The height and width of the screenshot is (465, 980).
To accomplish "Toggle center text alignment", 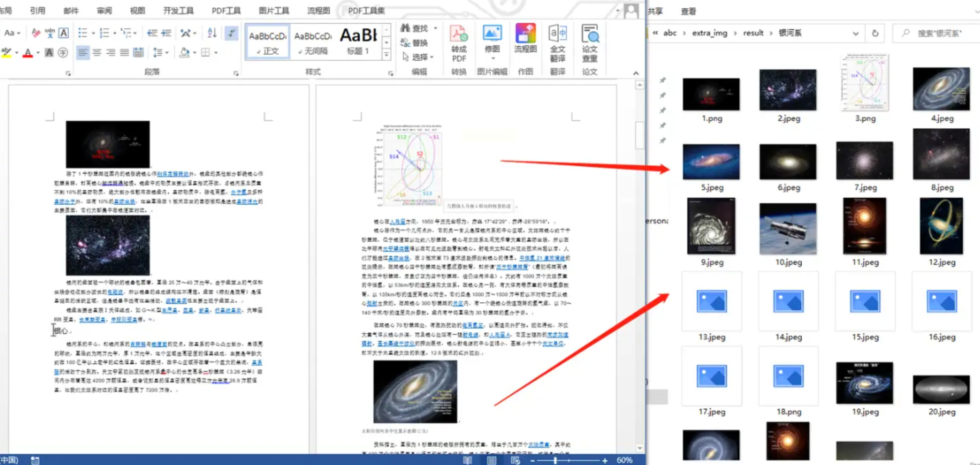I will 97,52.
